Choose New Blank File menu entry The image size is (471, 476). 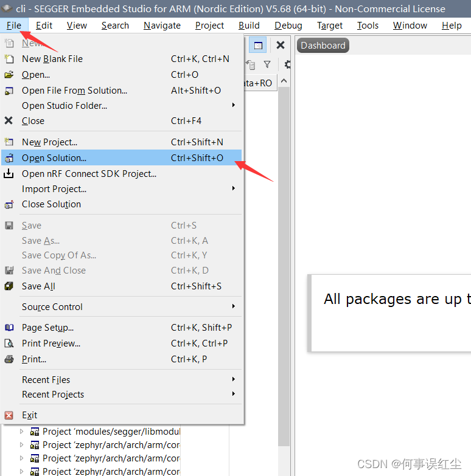[x=122, y=58]
